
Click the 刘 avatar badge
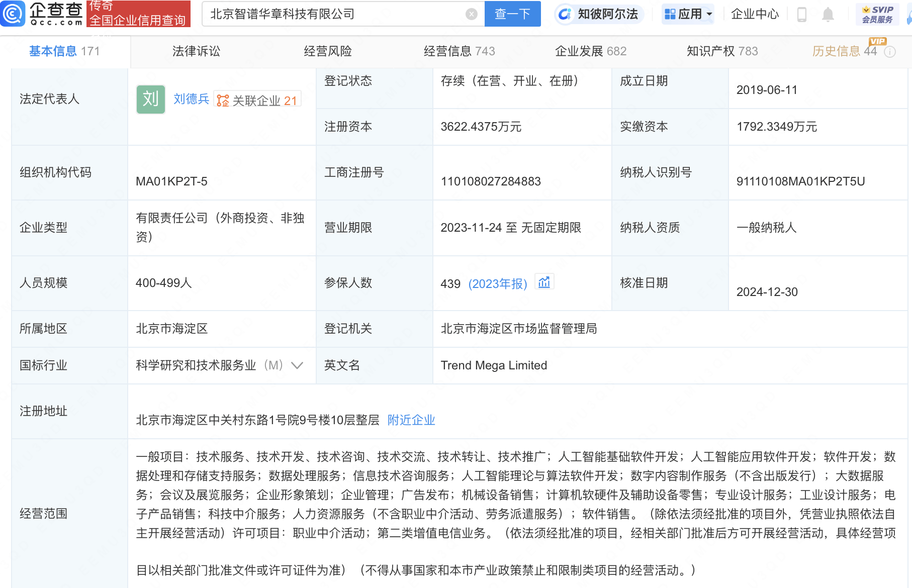click(151, 100)
